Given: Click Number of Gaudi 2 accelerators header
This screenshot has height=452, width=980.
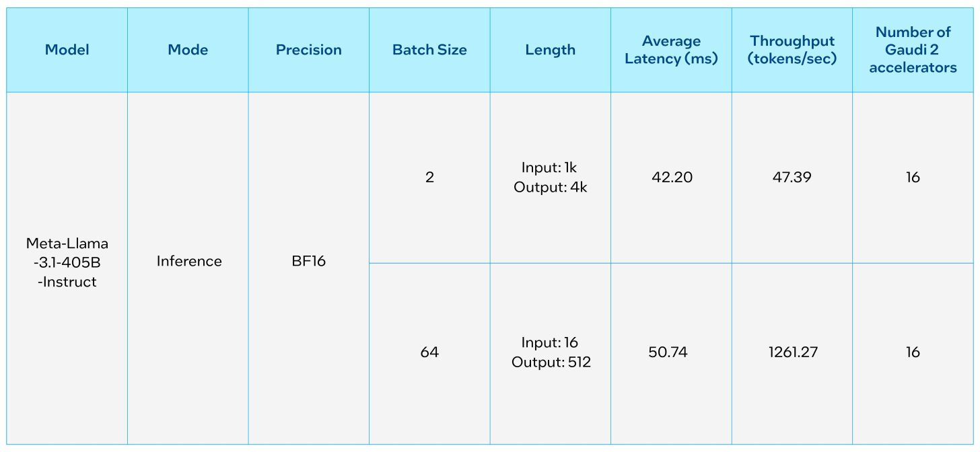Looking at the screenshot, I should tap(913, 50).
